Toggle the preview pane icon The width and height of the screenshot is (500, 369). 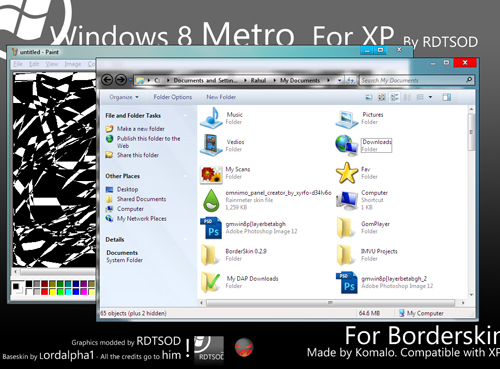[x=447, y=97]
